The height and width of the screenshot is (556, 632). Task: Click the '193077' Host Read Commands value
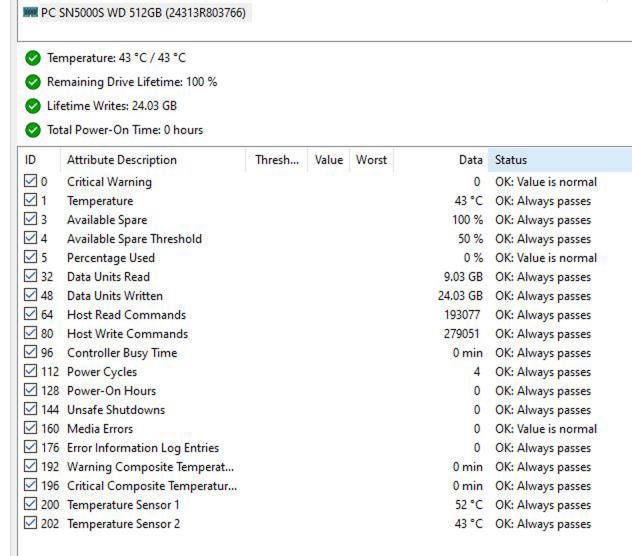[x=462, y=315]
